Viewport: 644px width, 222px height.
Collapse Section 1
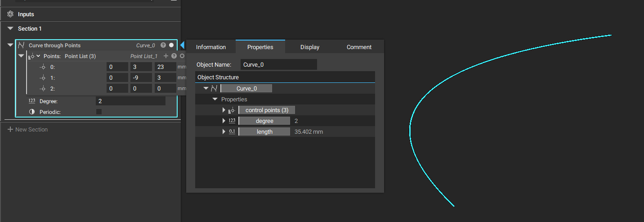[x=10, y=28]
